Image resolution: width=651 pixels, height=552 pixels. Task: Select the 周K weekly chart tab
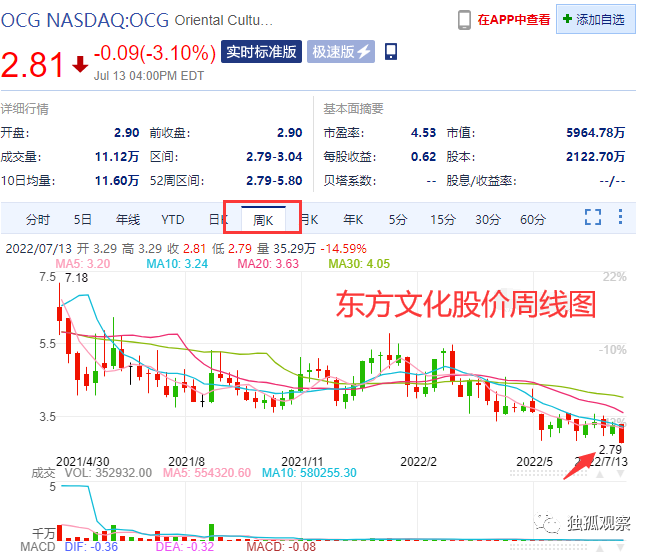pyautogui.click(x=263, y=220)
